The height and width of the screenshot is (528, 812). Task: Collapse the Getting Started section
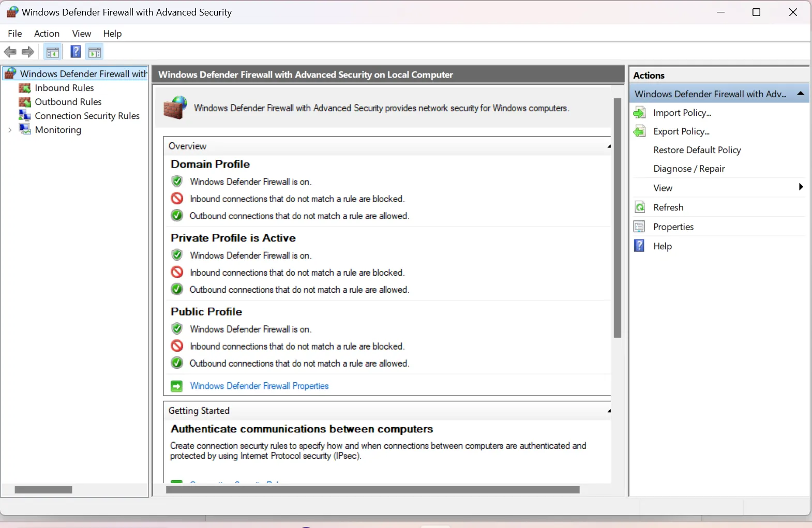pyautogui.click(x=609, y=411)
